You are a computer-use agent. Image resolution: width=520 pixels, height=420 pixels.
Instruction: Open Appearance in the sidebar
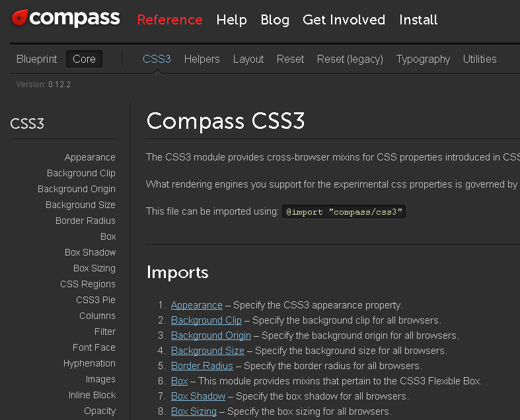click(90, 157)
